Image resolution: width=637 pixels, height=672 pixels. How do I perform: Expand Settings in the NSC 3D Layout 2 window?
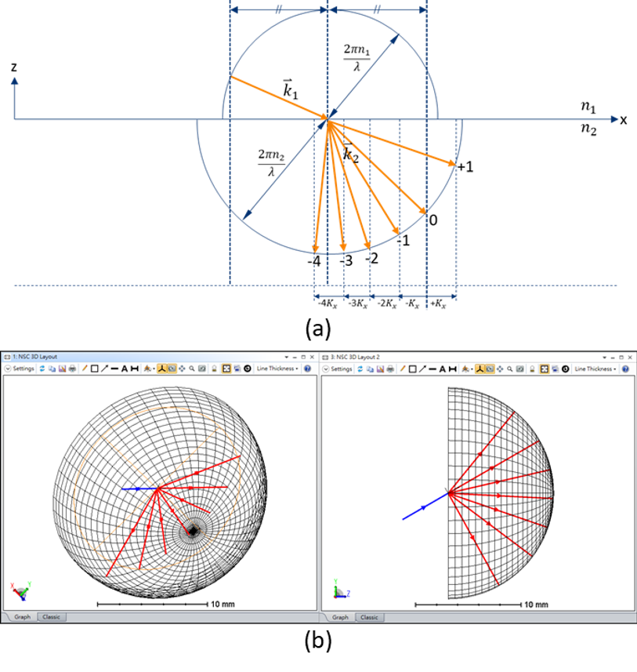(338, 369)
